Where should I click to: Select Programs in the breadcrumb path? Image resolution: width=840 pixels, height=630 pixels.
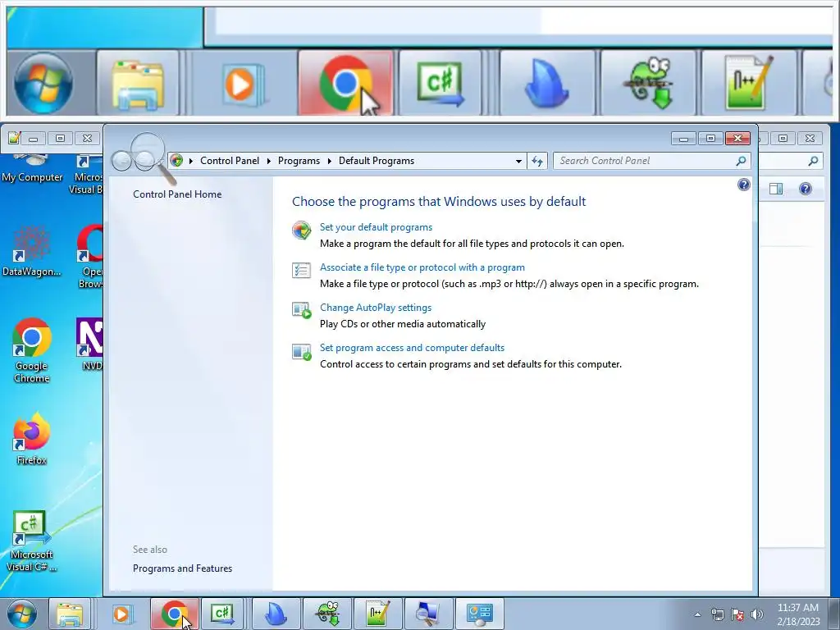click(x=299, y=161)
